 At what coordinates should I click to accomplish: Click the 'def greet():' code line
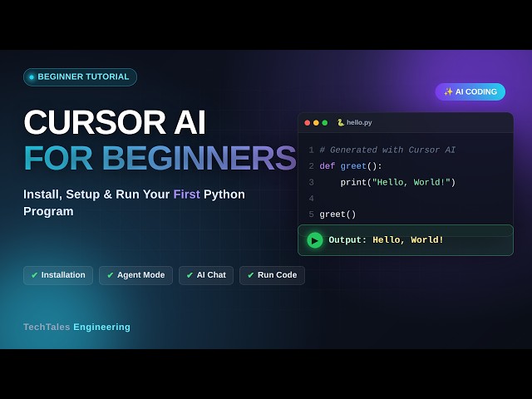[351, 166]
